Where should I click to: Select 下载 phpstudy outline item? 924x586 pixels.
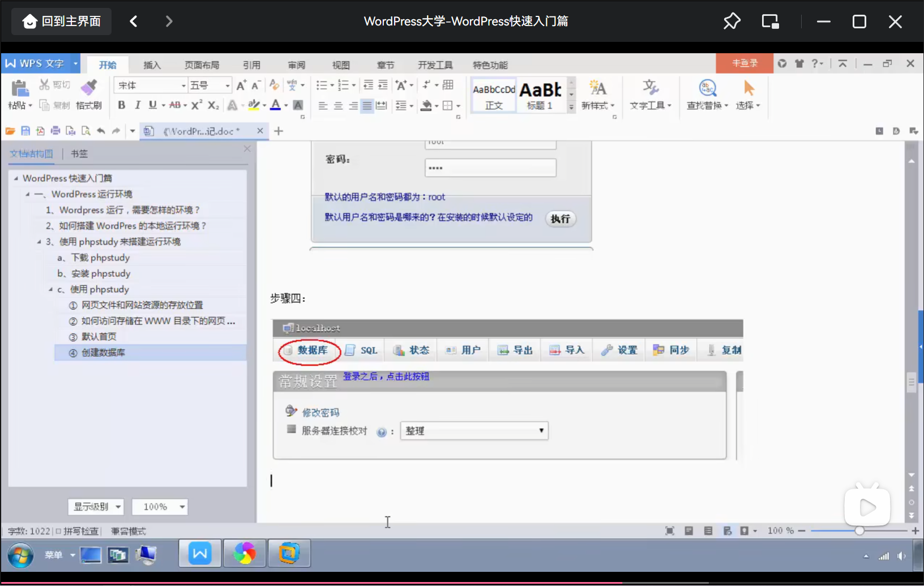pos(93,258)
